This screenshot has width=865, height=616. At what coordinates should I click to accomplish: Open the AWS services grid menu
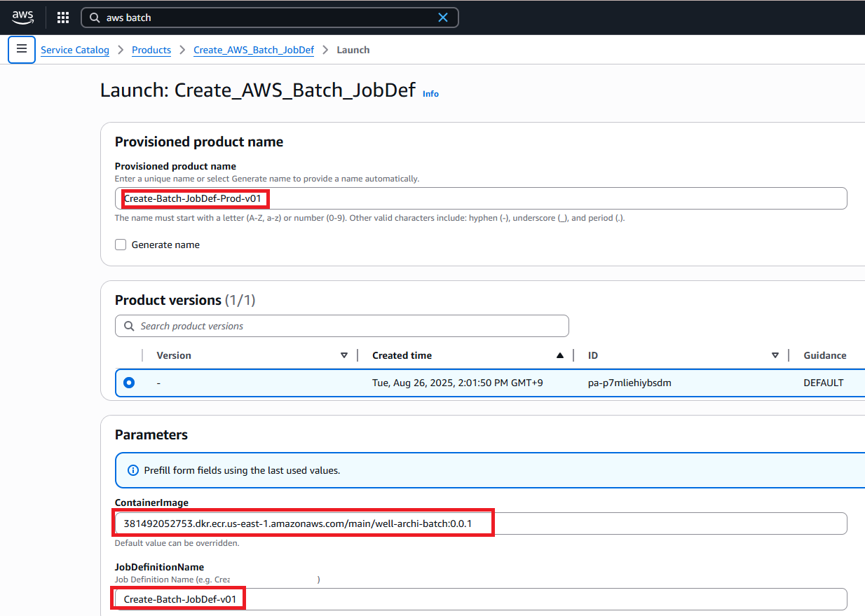click(63, 18)
